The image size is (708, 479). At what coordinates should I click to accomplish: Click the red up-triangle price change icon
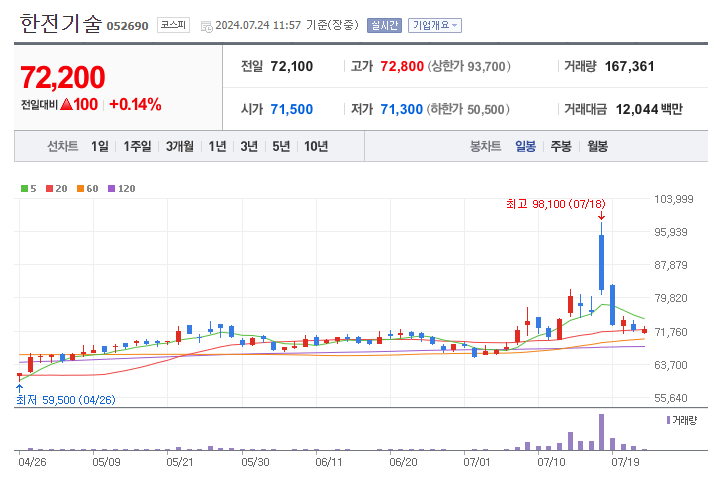[66, 105]
